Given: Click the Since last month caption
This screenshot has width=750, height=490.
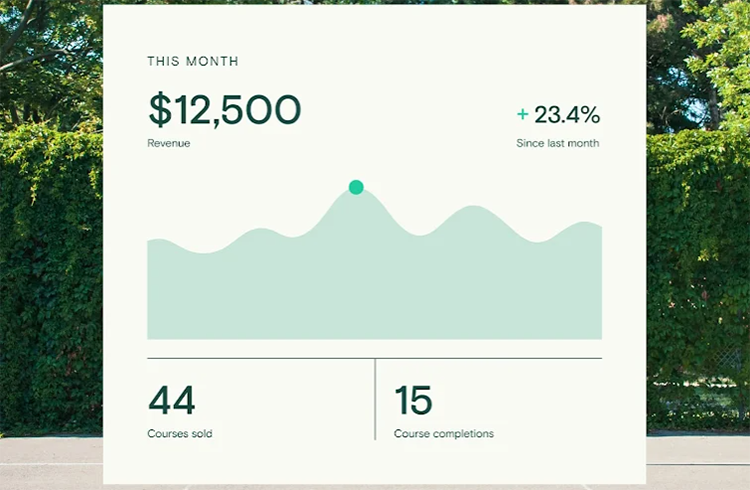Looking at the screenshot, I should (x=558, y=143).
